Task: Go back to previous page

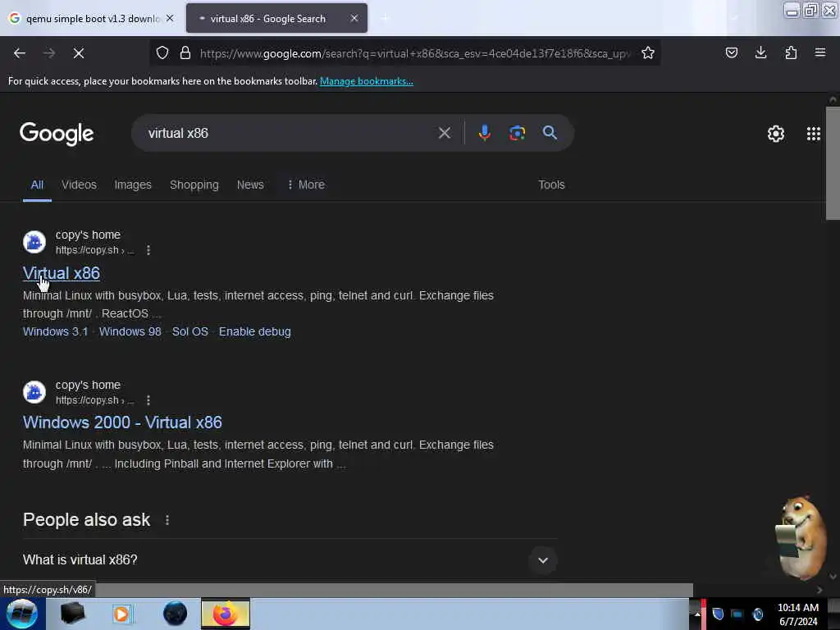Action: pyautogui.click(x=20, y=53)
